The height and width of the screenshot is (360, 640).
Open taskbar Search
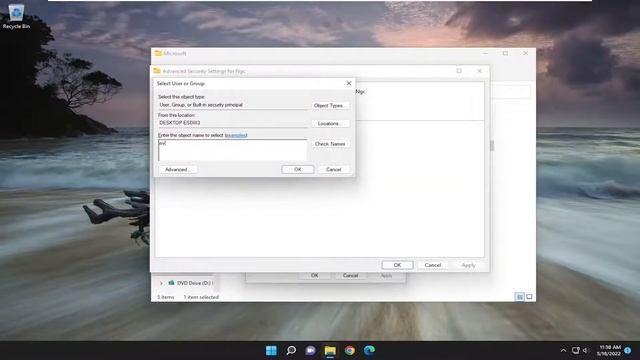(291, 350)
